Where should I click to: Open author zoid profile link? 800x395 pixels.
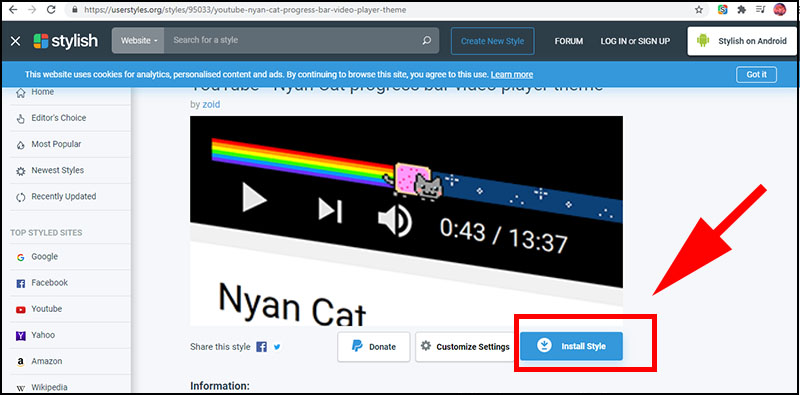(212, 104)
